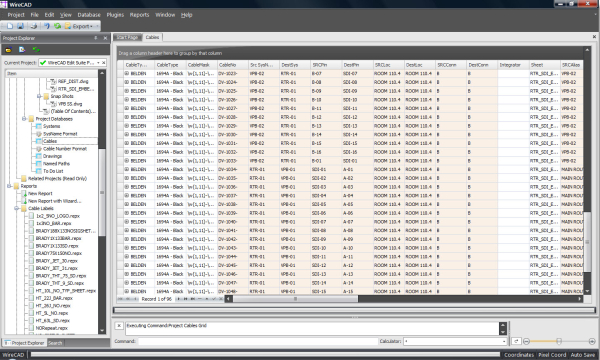Open the To Do List item
Viewport: 600px width, 360px height.
click(x=53, y=171)
